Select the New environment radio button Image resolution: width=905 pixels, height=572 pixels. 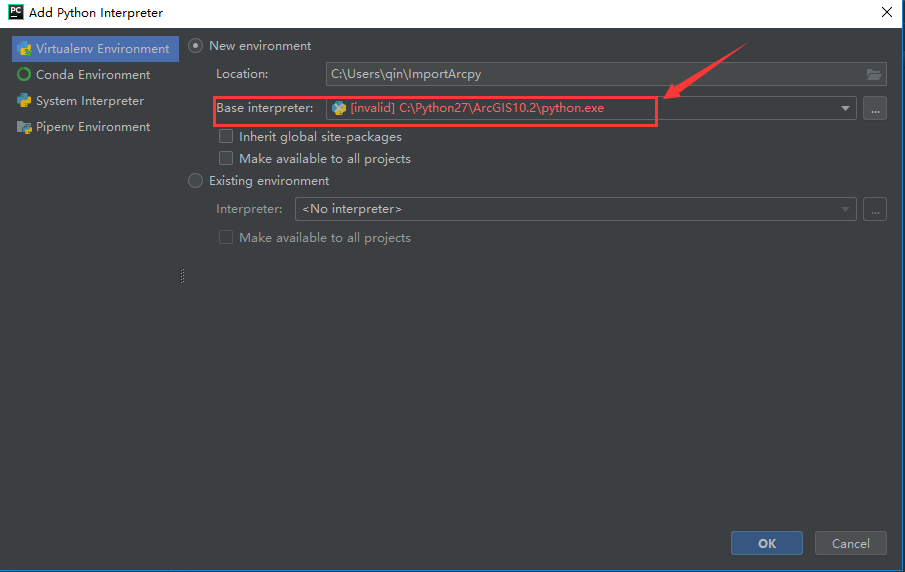(196, 46)
